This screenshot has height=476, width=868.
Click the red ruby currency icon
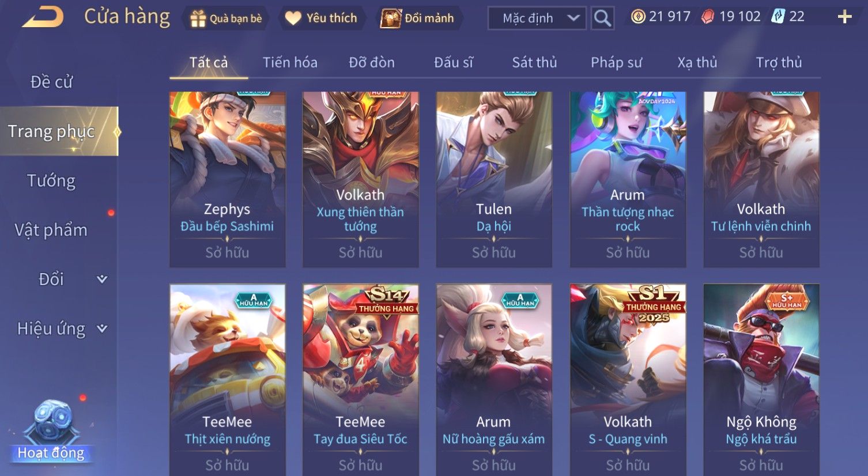(708, 17)
